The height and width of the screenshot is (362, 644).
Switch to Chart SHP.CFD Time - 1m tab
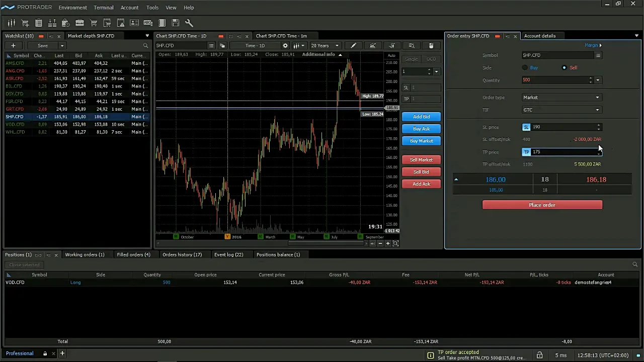tap(281, 36)
